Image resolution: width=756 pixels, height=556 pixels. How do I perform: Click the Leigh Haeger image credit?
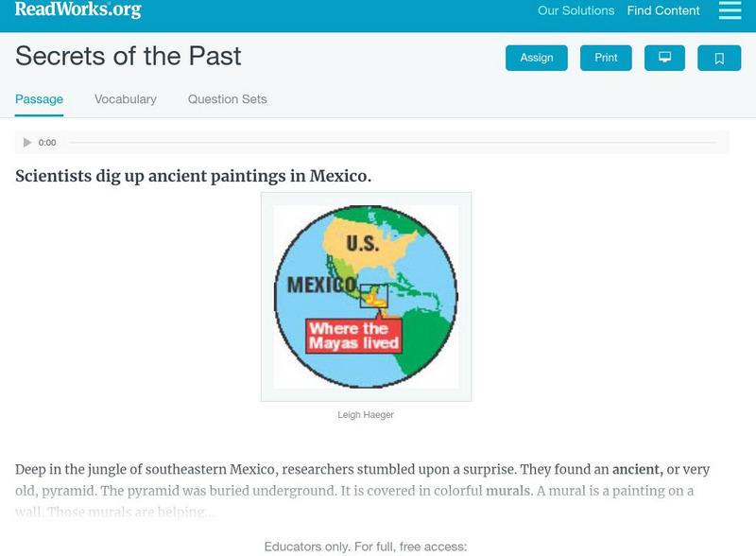(366, 415)
